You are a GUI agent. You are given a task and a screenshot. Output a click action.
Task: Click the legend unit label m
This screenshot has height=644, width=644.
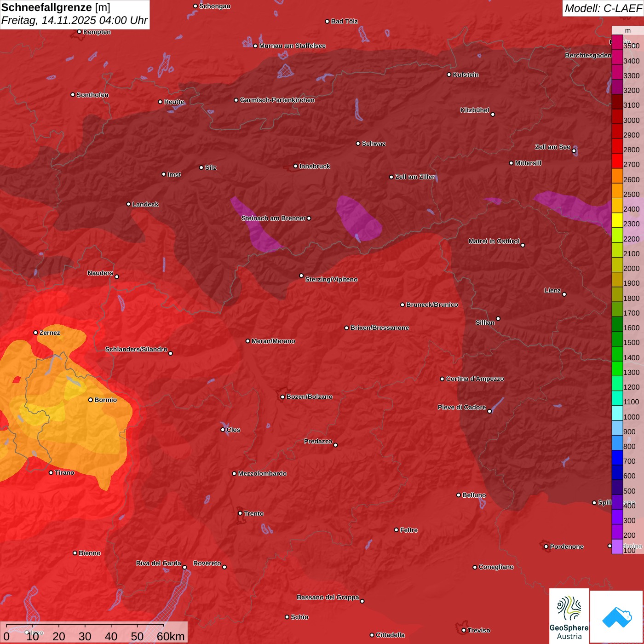(x=628, y=30)
